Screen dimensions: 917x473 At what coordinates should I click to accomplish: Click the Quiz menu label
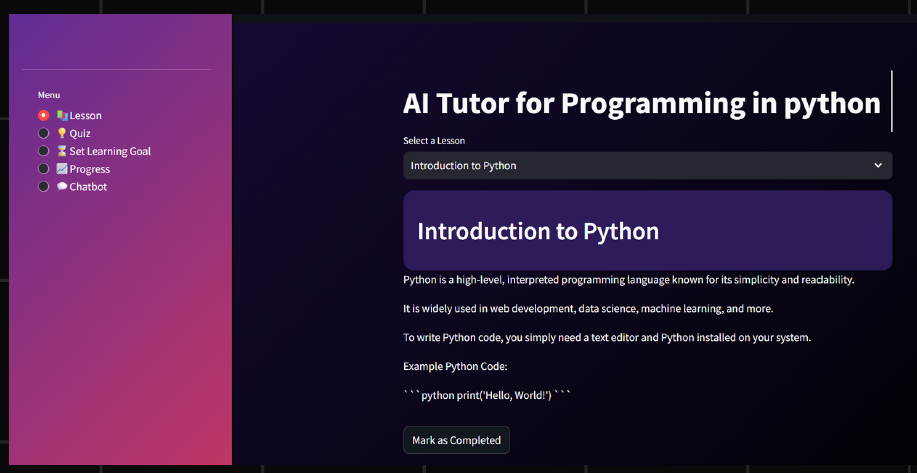[x=80, y=133]
